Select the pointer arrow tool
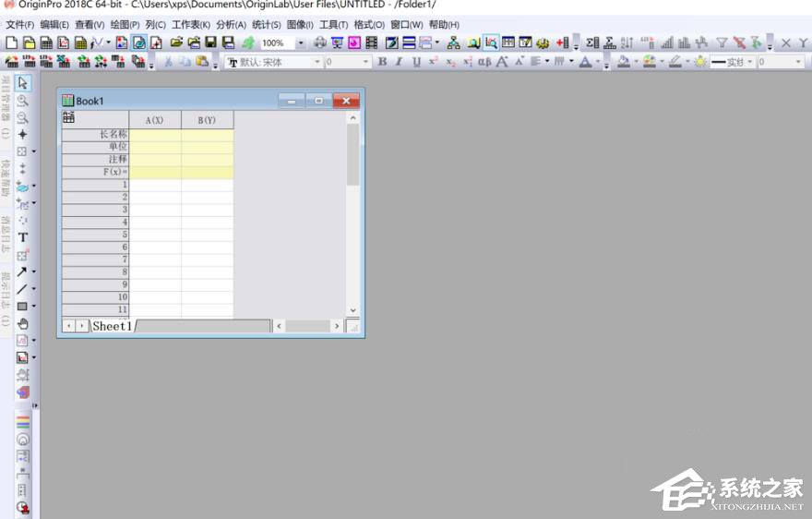Screen dimensions: 812x519 [x=22, y=83]
